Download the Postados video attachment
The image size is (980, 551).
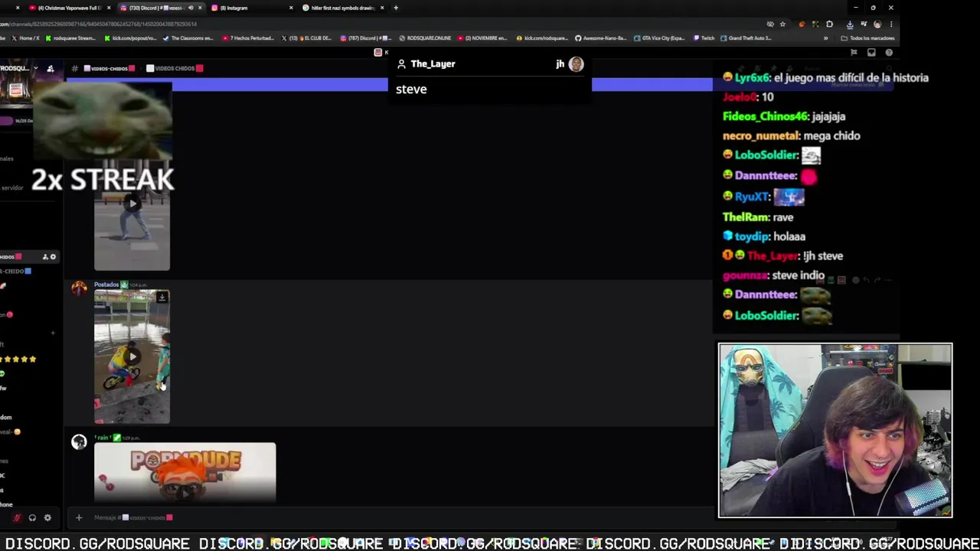(162, 297)
